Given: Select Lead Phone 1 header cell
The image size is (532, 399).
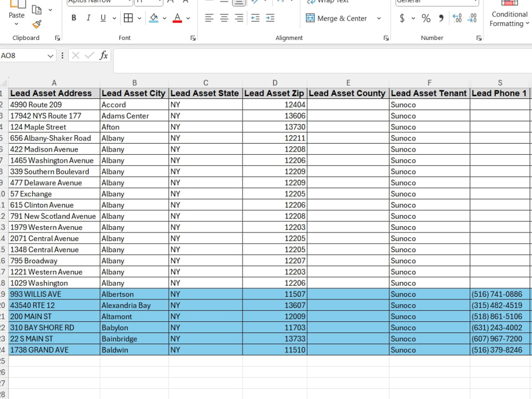Looking at the screenshot, I should click(x=500, y=93).
